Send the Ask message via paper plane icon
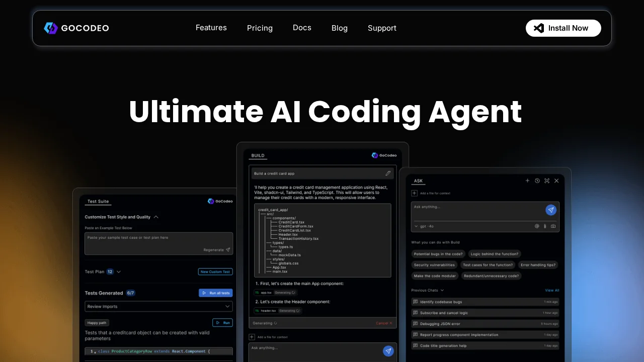644x362 pixels. [551, 210]
